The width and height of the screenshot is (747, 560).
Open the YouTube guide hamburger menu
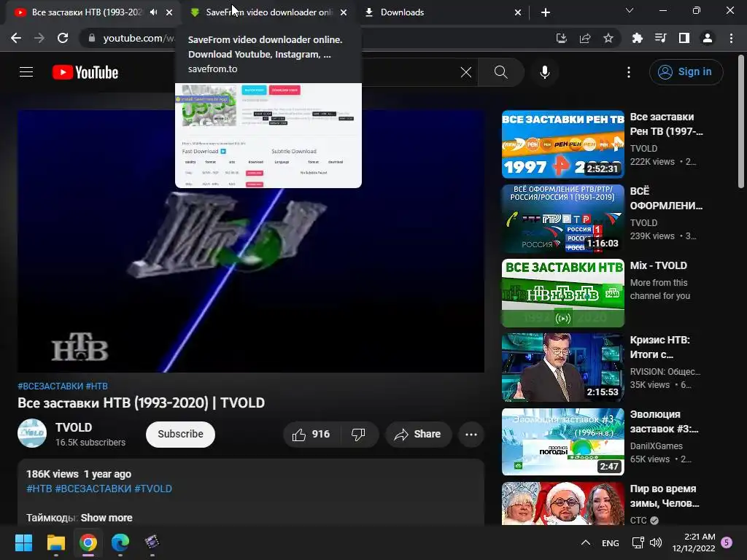click(26, 72)
